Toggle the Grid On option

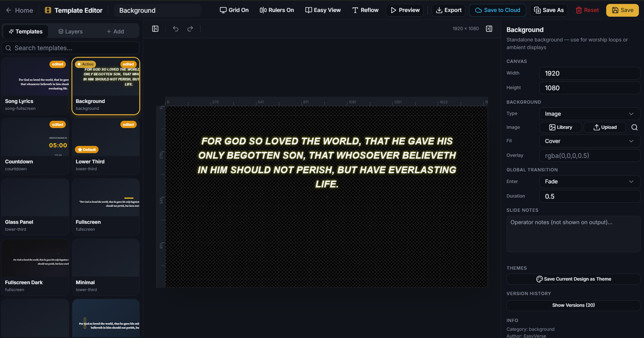click(234, 10)
